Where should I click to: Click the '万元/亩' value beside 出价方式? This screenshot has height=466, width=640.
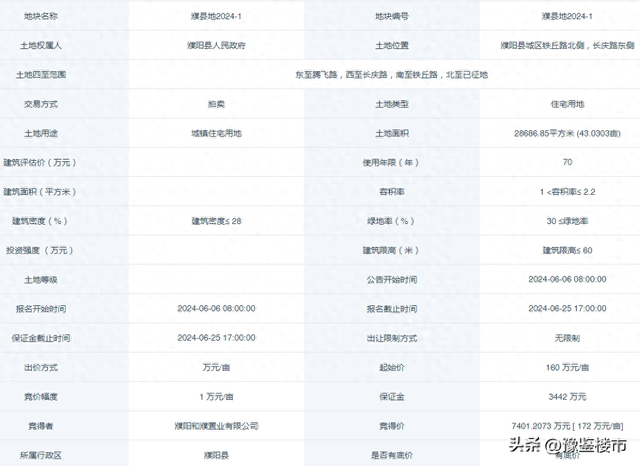pyautogui.click(x=216, y=368)
